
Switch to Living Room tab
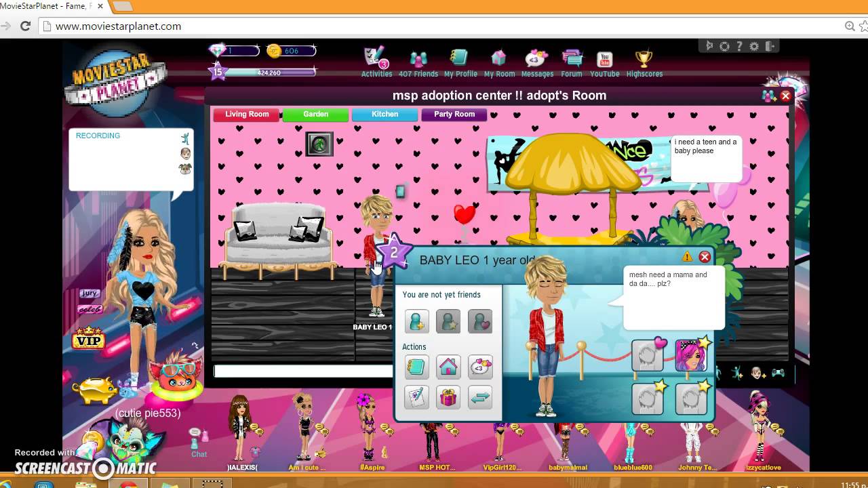pos(247,115)
